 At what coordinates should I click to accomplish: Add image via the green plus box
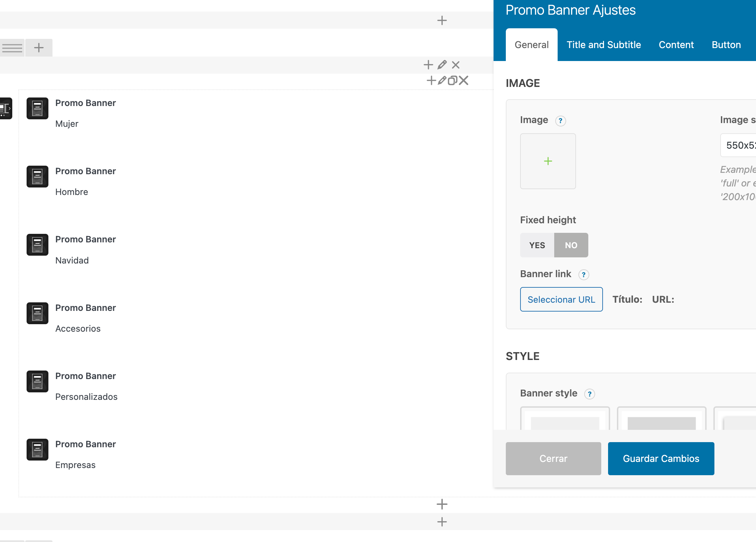[x=548, y=161]
